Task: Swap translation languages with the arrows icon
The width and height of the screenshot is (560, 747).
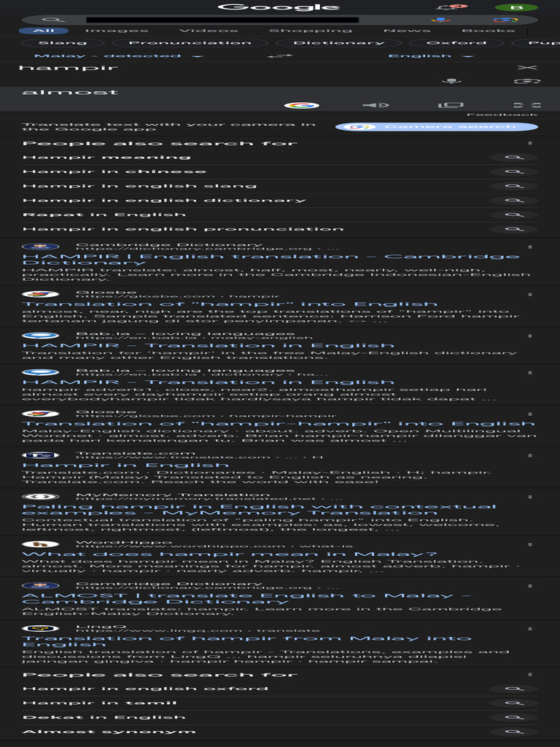Action: coord(279,56)
